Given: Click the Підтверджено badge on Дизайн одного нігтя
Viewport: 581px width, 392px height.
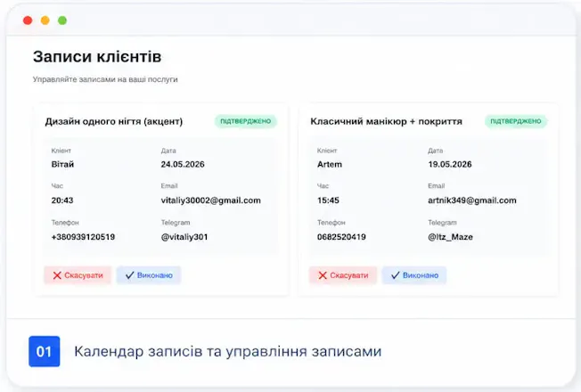Looking at the screenshot, I should (246, 121).
